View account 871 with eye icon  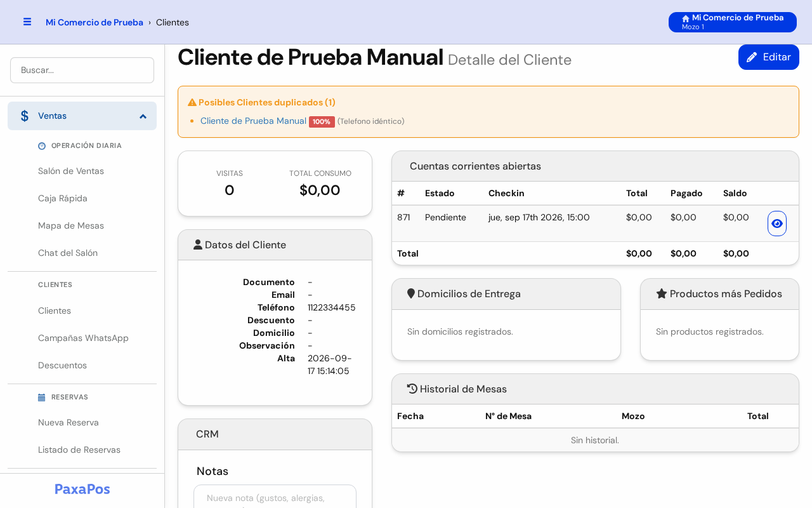777,224
